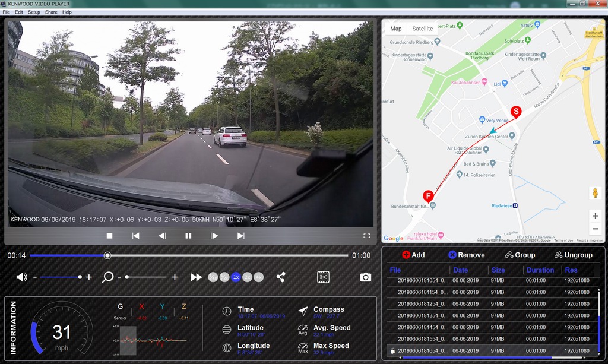
Task: Take a snapshot with the camera icon
Action: click(x=365, y=277)
